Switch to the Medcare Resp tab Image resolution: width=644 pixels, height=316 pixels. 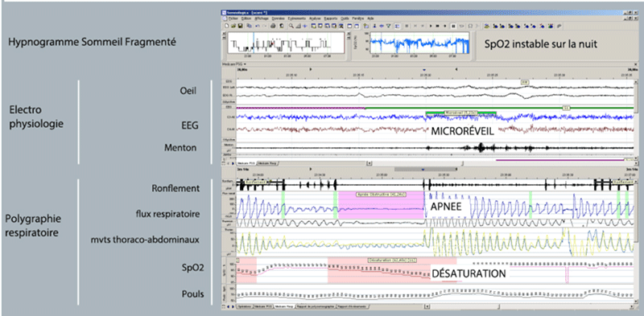[268, 163]
